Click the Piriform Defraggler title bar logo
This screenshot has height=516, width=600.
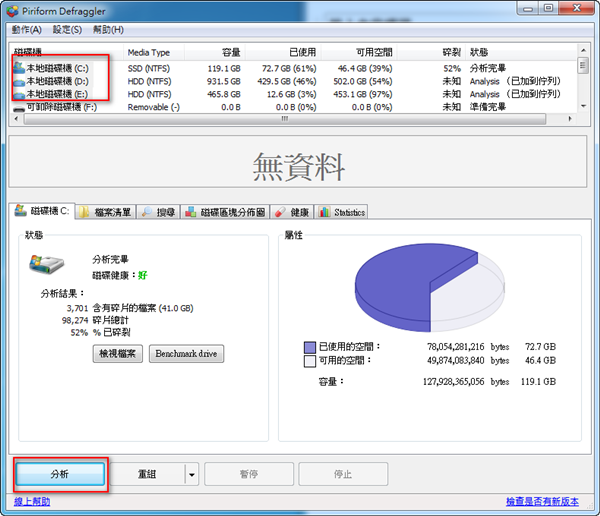click(x=12, y=11)
